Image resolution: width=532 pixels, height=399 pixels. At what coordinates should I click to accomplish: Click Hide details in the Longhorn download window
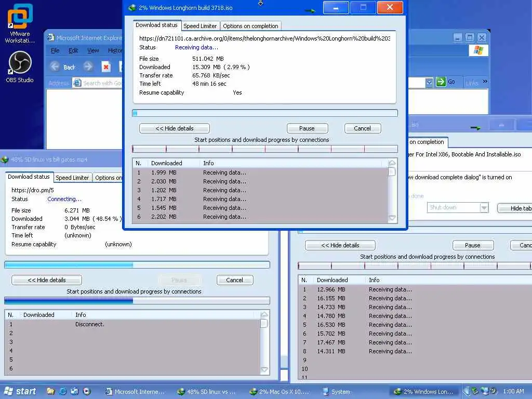(175, 128)
